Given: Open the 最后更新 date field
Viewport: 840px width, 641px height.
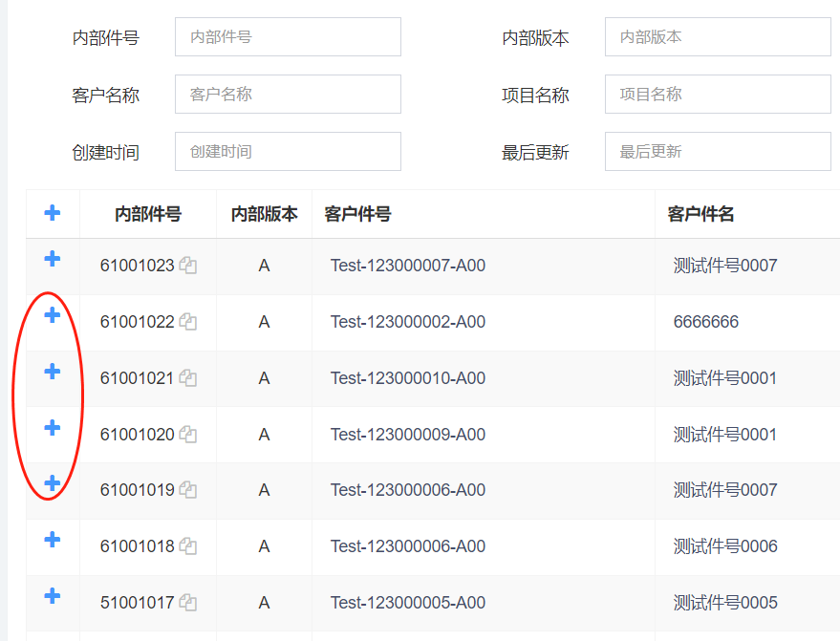Looking at the screenshot, I should pyautogui.click(x=718, y=152).
